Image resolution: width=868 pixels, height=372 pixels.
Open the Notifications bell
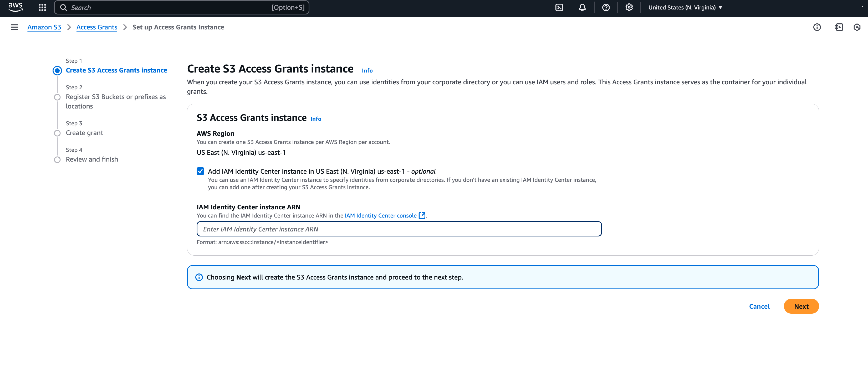coord(583,7)
